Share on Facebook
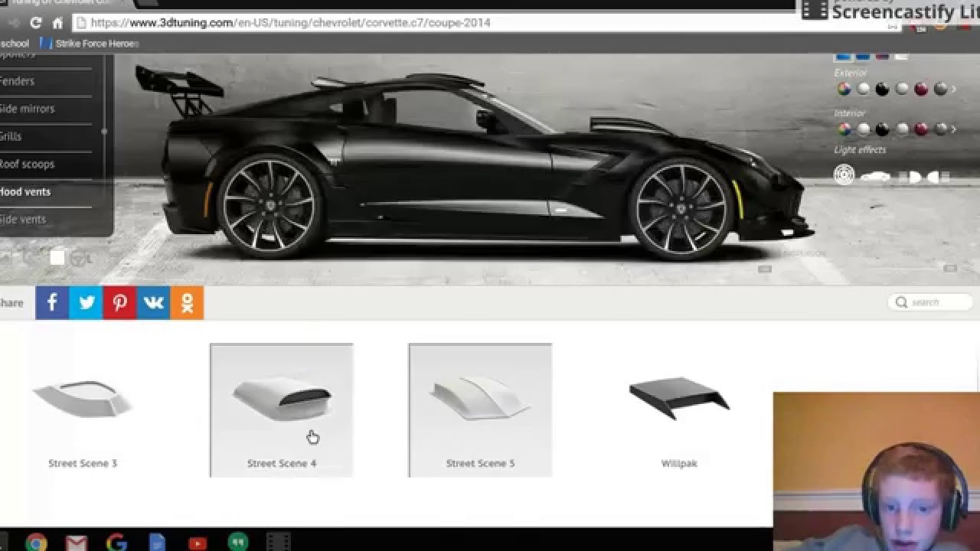 [x=52, y=302]
